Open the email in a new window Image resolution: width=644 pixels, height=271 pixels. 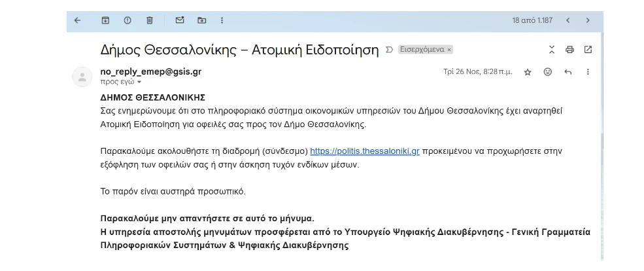point(588,50)
